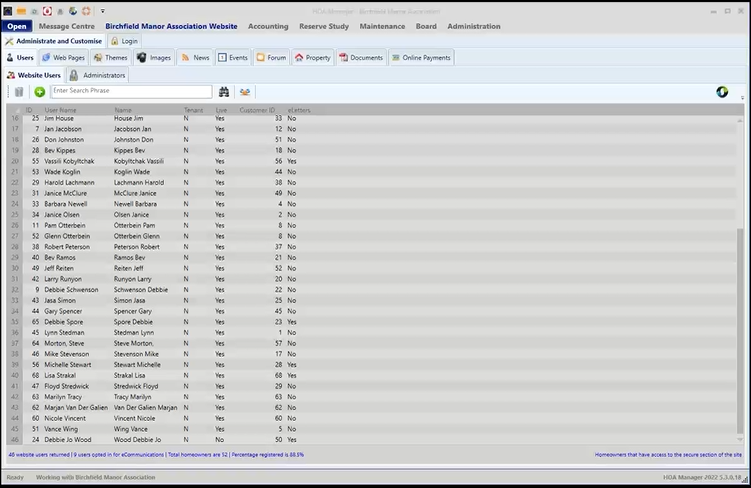Open the orange folder icon in the quick access bar

[21, 11]
